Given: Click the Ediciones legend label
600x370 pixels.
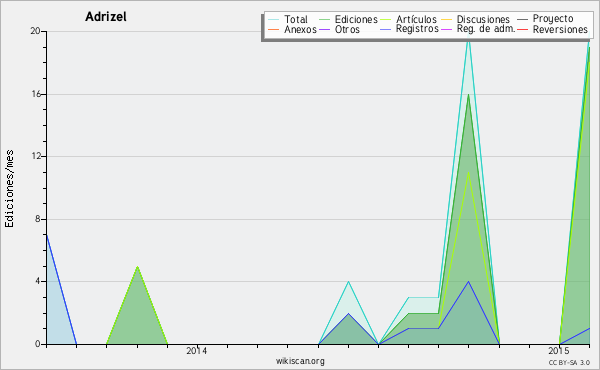Looking at the screenshot, I should [x=356, y=19].
